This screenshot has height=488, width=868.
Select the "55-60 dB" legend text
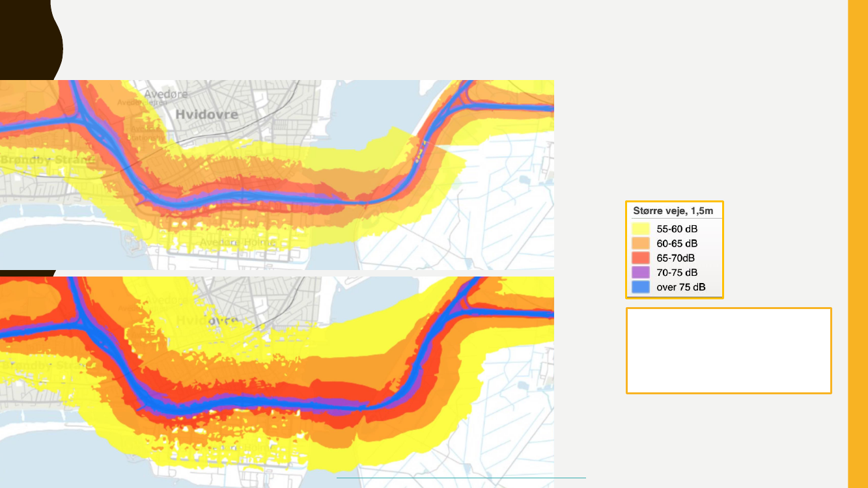tap(677, 229)
